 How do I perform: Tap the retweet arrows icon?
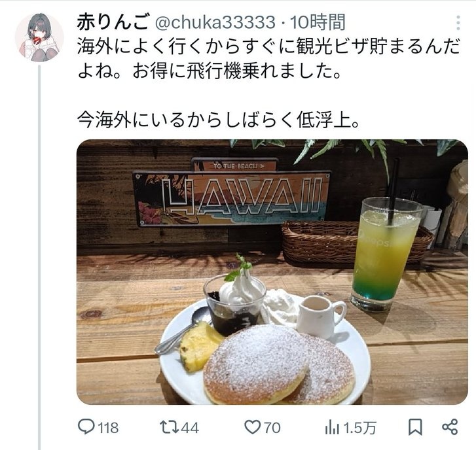click(169, 426)
